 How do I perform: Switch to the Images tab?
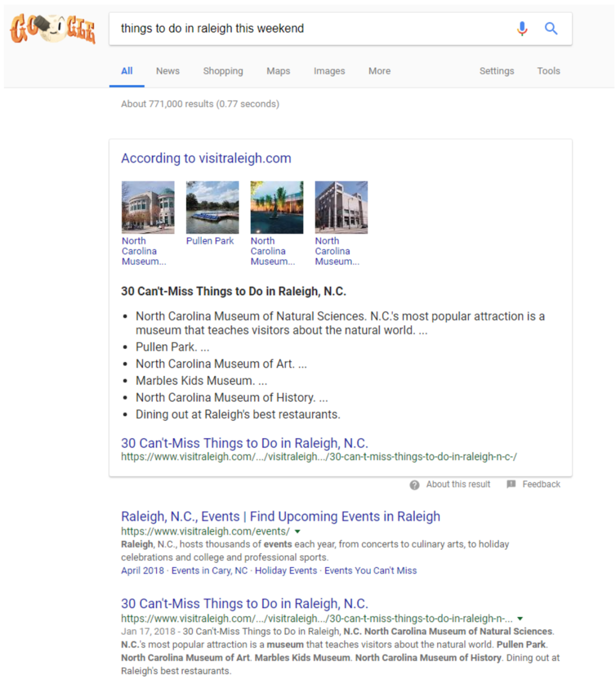tap(329, 71)
